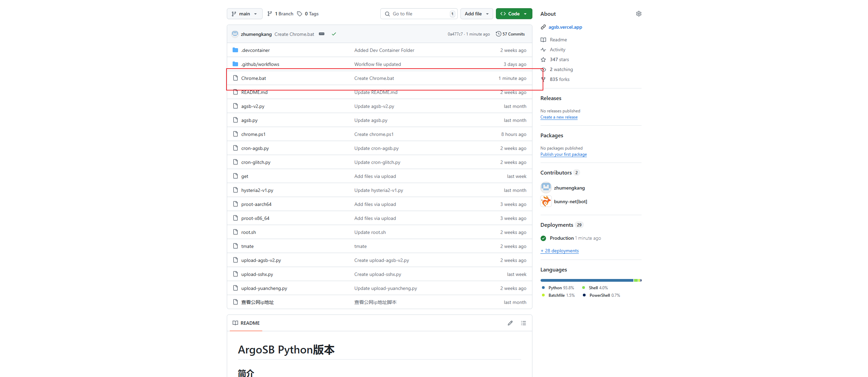Open commit message Added Dev Container Folder
The width and height of the screenshot is (868, 377).
coord(384,50)
